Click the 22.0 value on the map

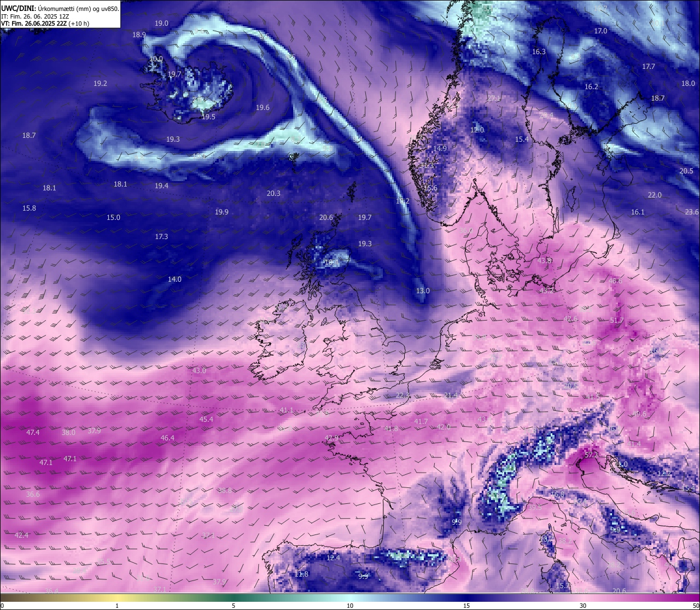655,195
